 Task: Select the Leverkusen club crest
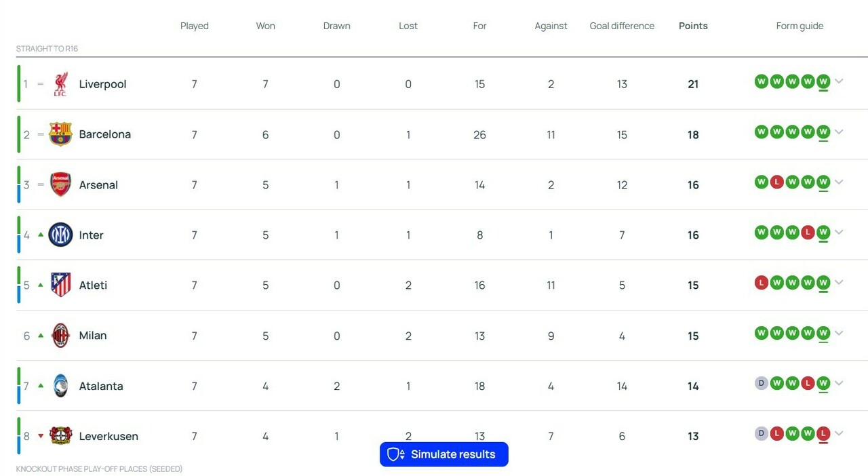60,436
